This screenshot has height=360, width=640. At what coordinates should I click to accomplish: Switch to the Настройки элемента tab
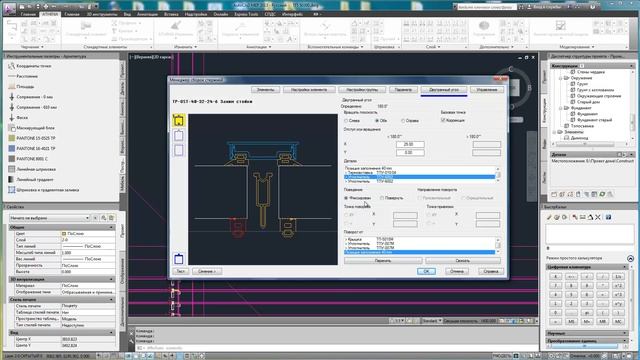[309, 89]
